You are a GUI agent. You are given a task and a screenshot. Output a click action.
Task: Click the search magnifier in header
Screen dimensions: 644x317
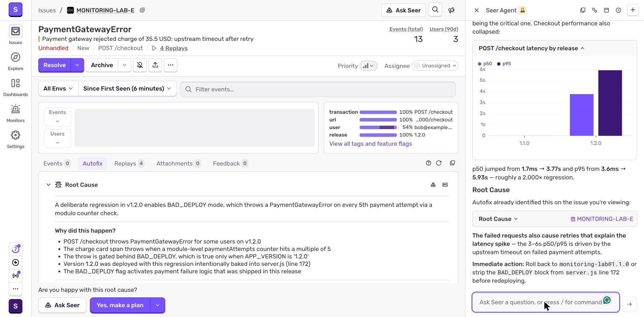[x=435, y=10]
